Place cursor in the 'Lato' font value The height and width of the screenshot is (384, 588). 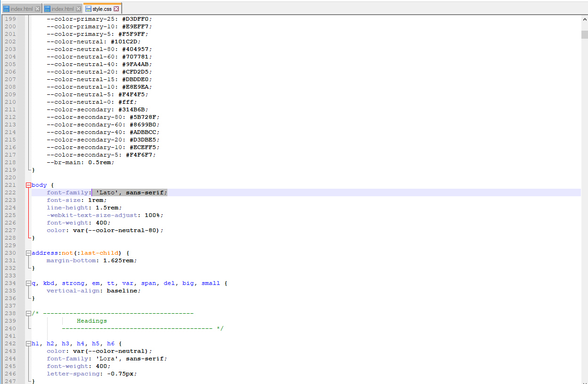point(106,192)
